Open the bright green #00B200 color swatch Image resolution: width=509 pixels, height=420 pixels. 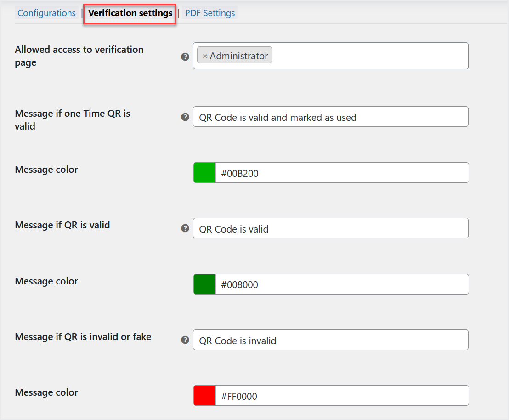204,172
